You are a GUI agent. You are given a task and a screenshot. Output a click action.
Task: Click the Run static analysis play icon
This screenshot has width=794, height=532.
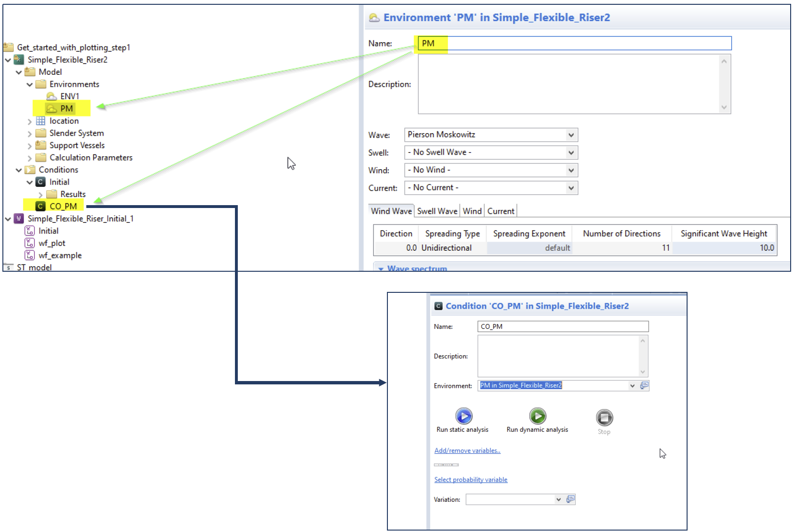click(x=464, y=416)
